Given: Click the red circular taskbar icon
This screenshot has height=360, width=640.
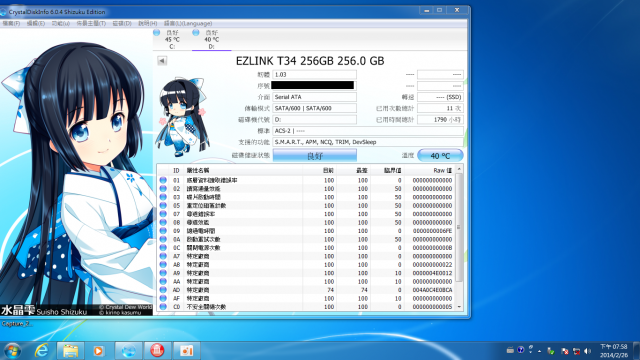Looking at the screenshot, I should 157,351.
